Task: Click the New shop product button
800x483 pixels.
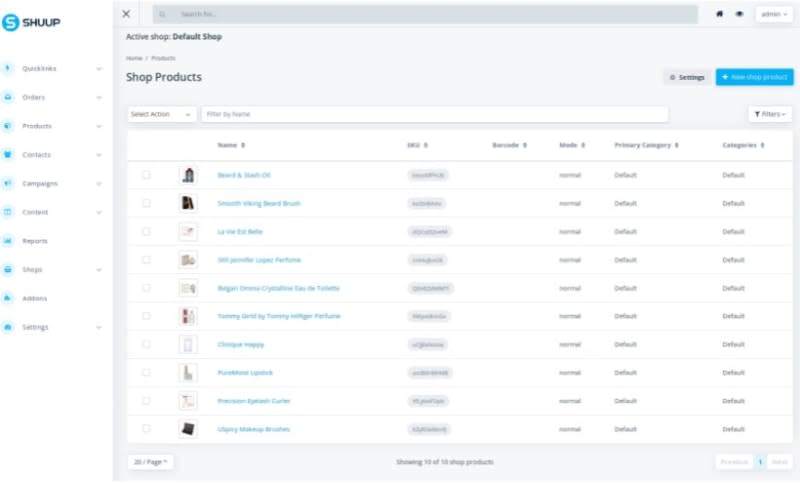Action: (754, 77)
